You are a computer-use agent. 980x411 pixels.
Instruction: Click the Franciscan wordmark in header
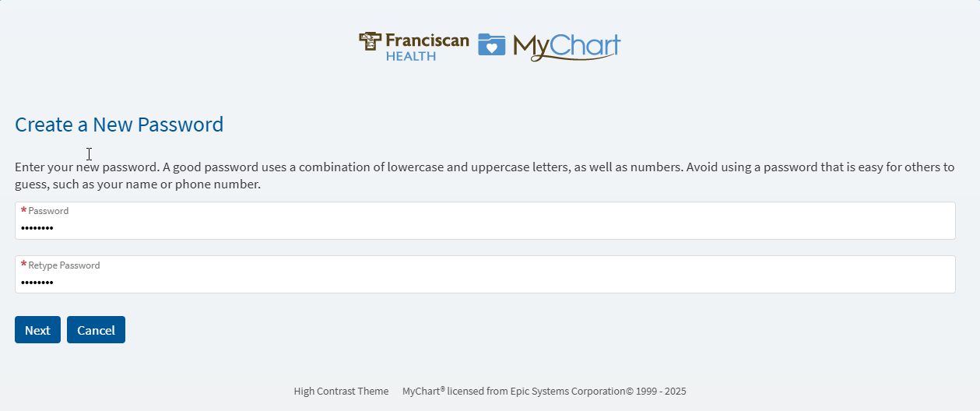click(427, 40)
